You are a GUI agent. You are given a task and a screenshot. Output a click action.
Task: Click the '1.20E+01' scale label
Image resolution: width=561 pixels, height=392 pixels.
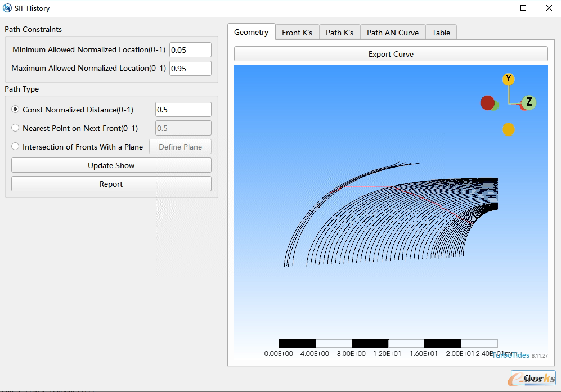coord(387,353)
